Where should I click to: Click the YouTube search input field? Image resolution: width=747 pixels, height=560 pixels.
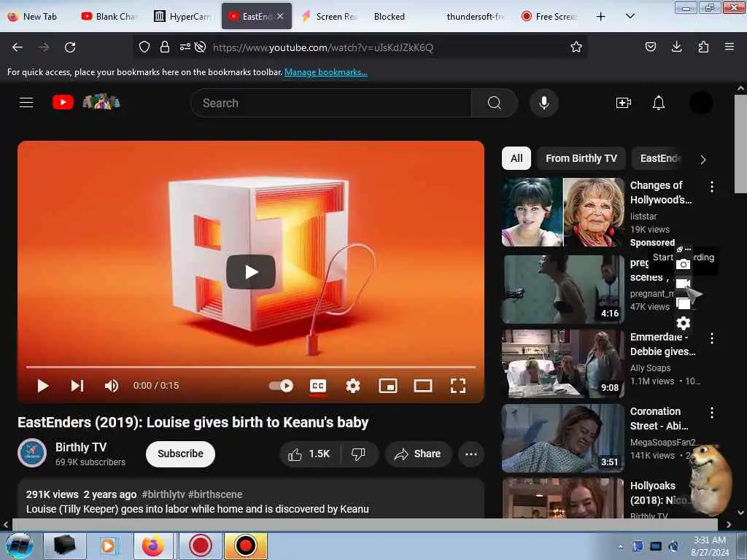(330, 103)
